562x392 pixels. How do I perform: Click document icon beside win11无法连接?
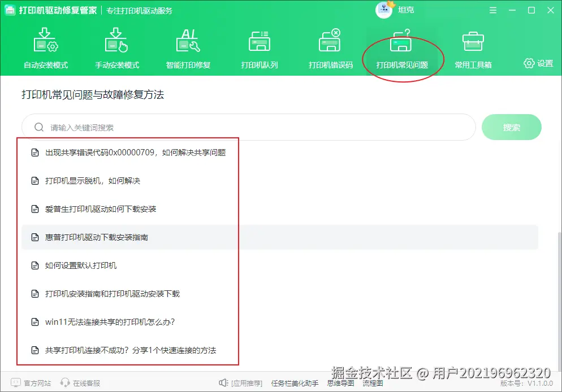(34, 323)
